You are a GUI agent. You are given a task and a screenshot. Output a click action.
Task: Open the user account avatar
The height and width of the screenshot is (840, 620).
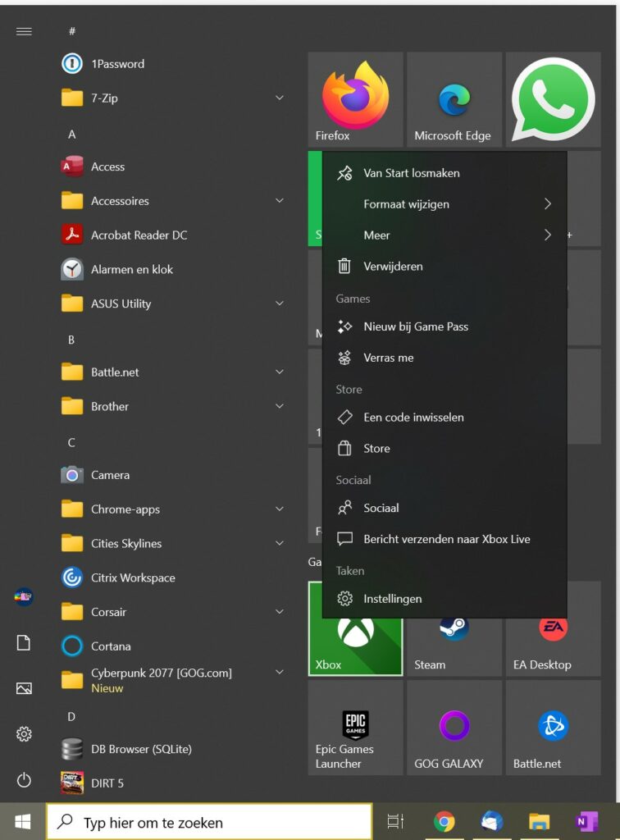(x=24, y=596)
